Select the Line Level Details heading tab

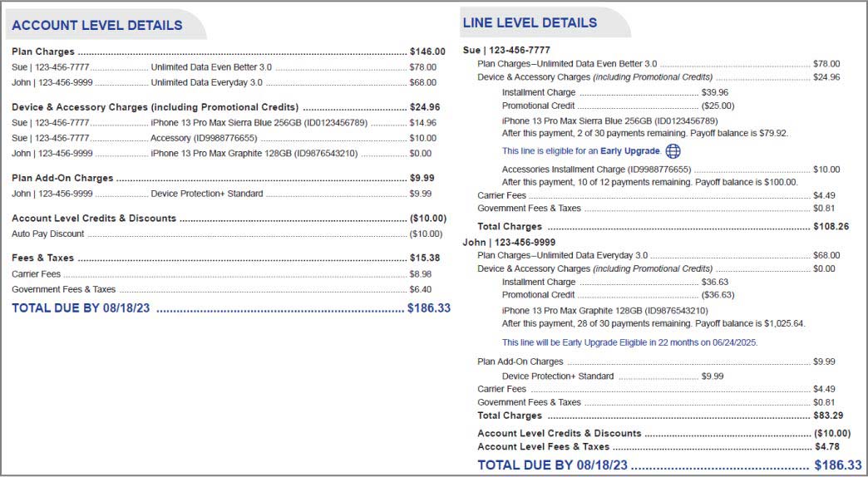[x=530, y=23]
